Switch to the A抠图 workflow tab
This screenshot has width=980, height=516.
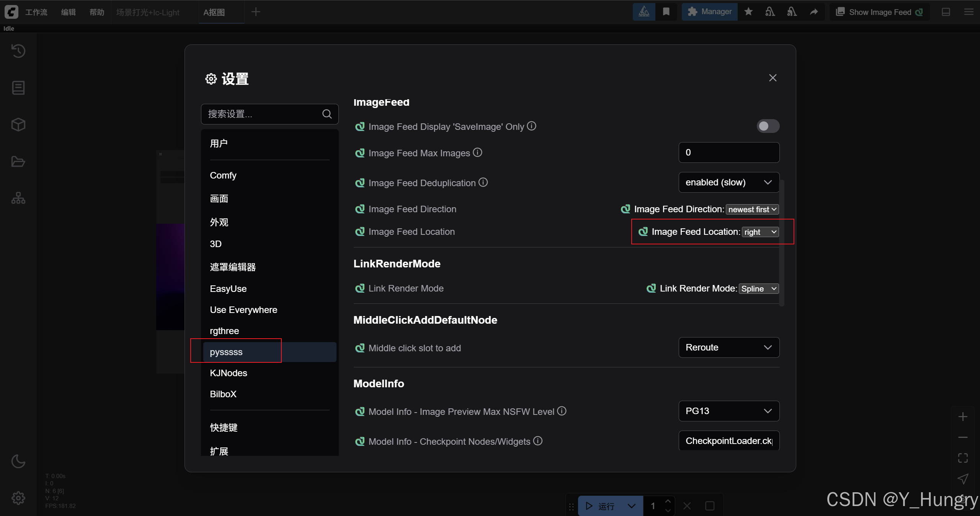tap(214, 12)
